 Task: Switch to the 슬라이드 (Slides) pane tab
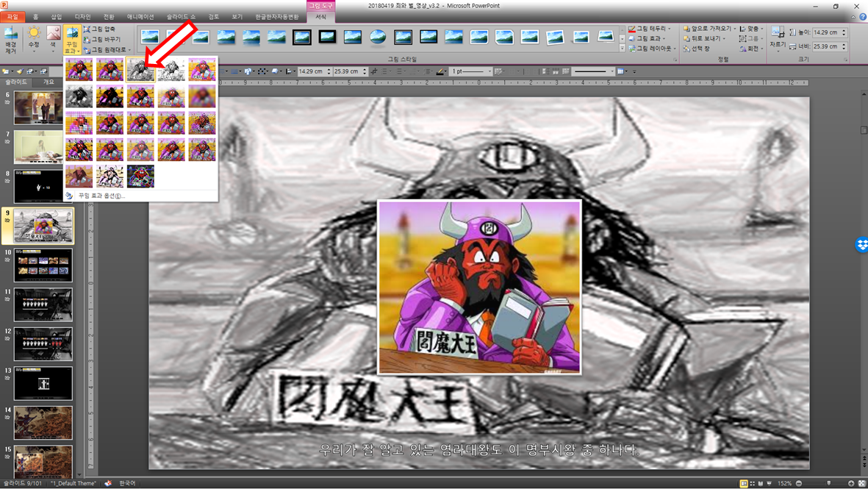(x=16, y=82)
